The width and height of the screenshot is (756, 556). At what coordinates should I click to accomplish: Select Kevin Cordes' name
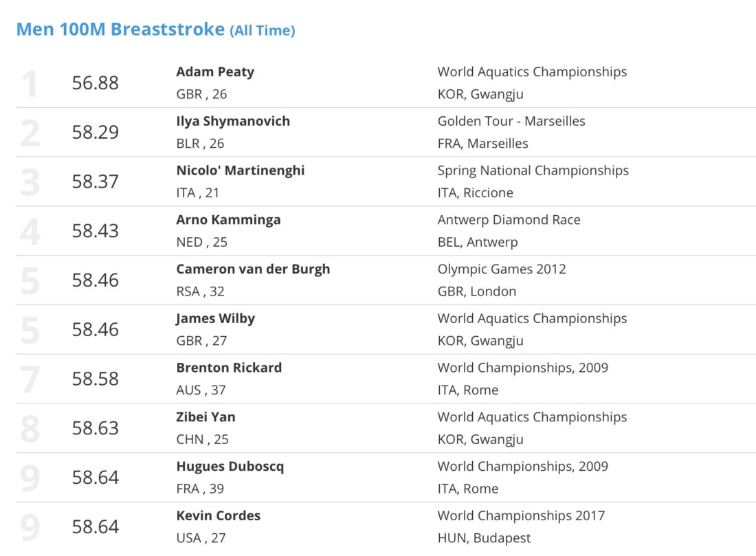click(218, 516)
